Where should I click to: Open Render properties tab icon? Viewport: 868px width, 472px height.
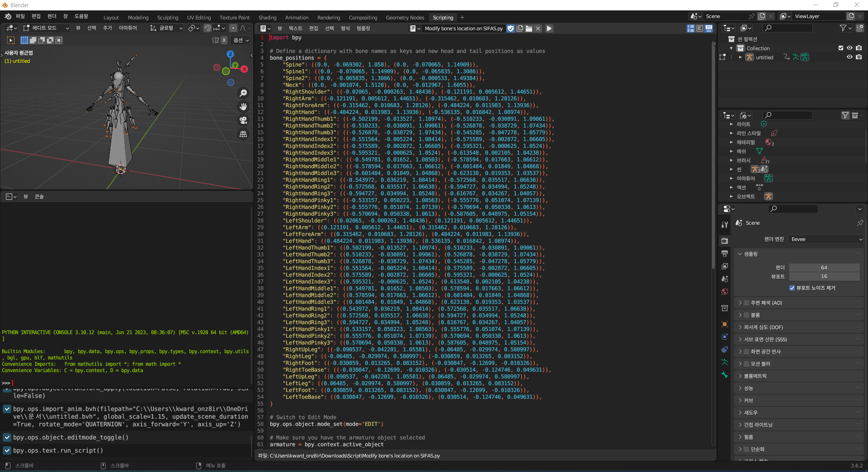pyautogui.click(x=725, y=241)
